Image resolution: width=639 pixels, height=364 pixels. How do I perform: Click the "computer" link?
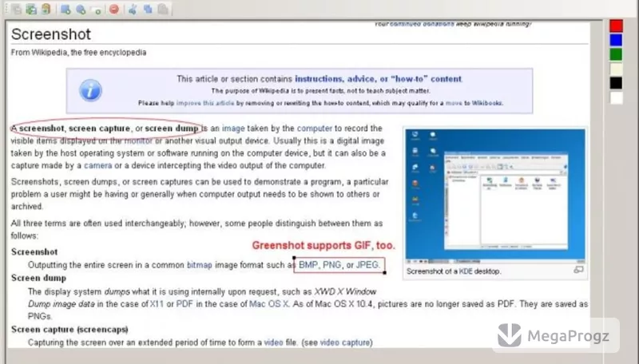coord(315,129)
